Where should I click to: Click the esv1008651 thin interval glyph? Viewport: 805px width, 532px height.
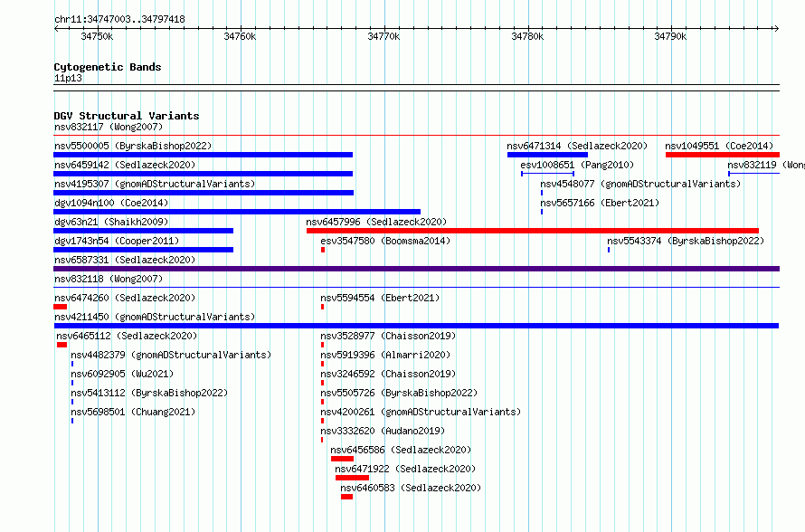coord(547,174)
